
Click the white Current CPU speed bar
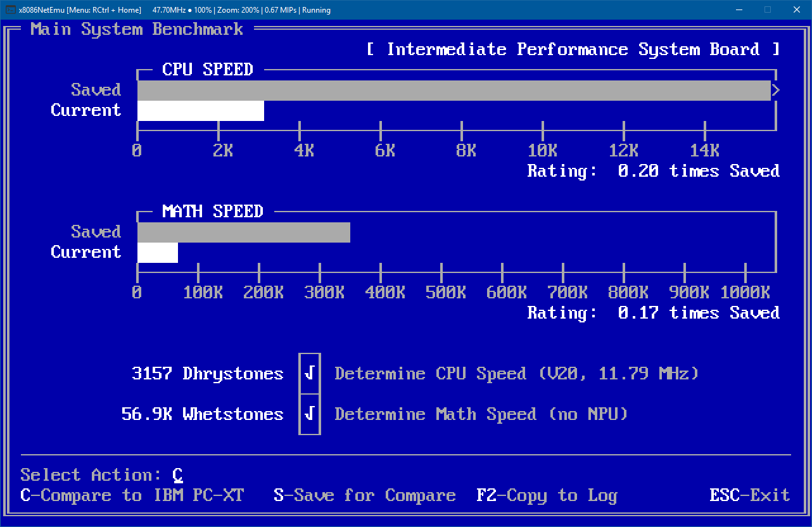200,111
